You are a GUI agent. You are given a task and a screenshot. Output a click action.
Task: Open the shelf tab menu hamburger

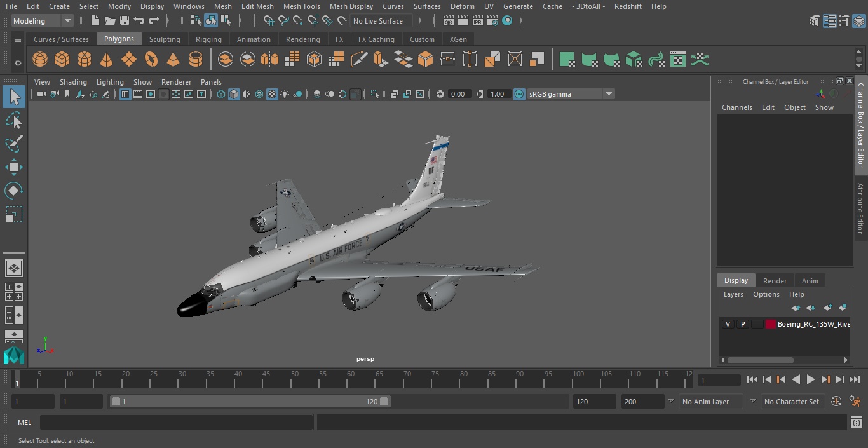[x=18, y=40]
